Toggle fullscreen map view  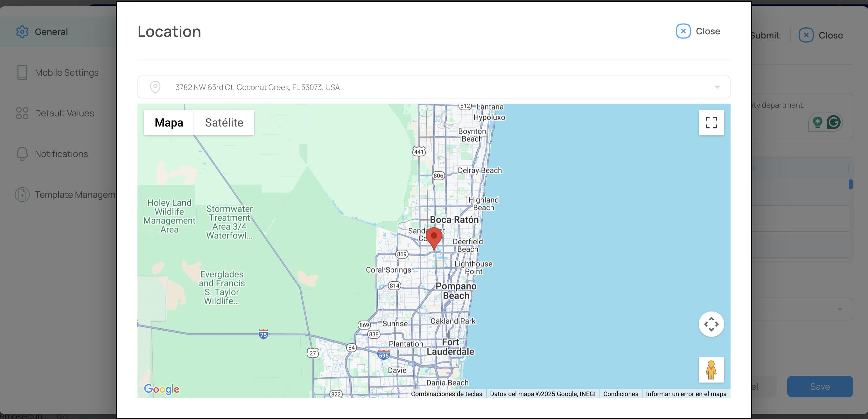711,122
